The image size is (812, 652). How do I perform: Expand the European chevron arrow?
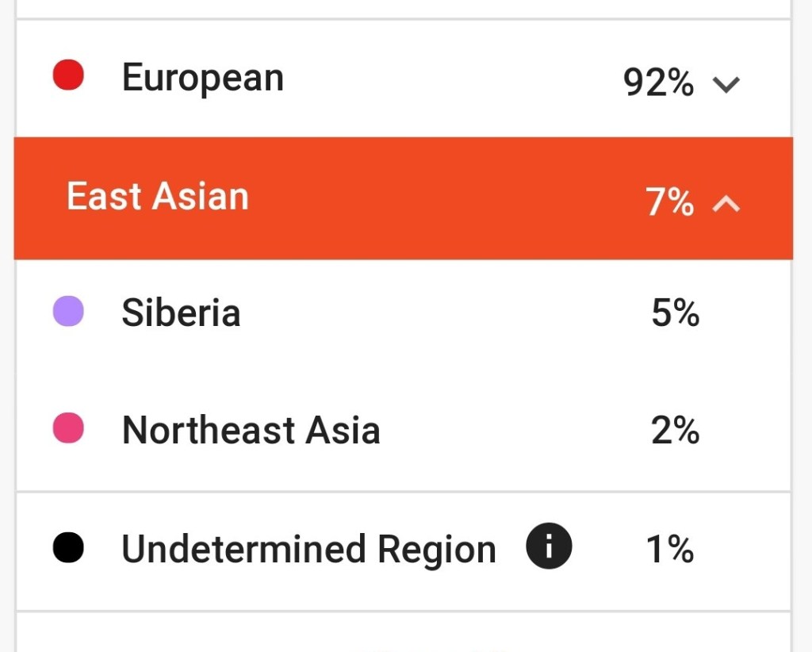click(726, 83)
